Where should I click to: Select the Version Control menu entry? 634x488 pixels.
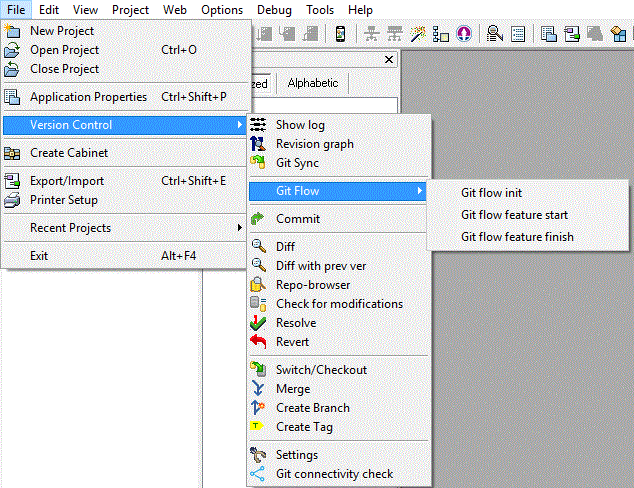[x=125, y=125]
